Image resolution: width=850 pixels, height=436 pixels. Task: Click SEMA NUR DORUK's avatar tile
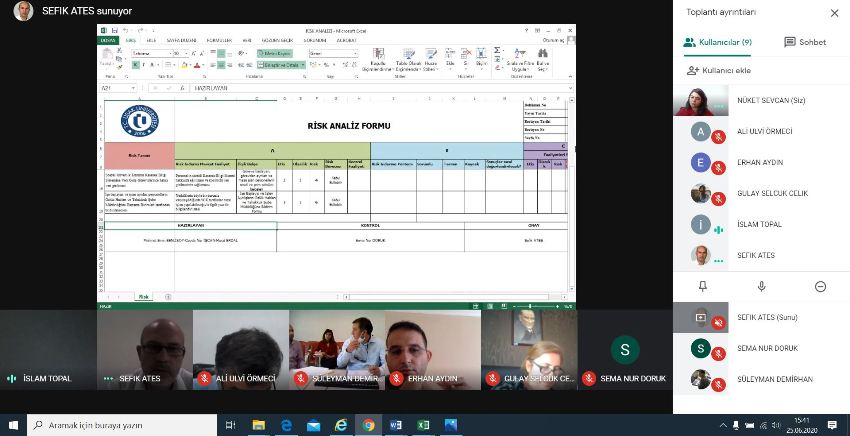(x=625, y=349)
